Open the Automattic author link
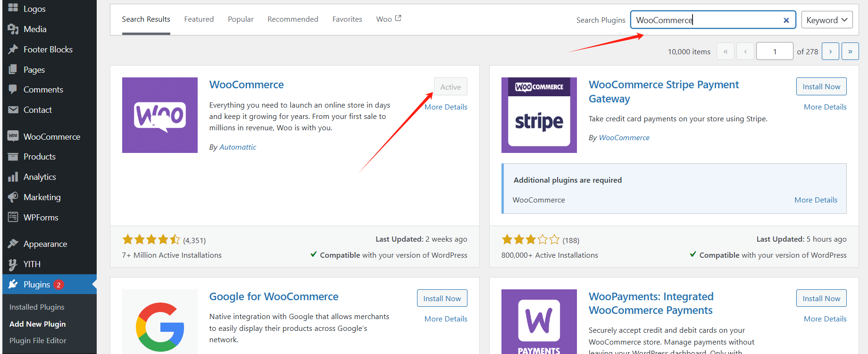This screenshot has height=354, width=868. [x=238, y=147]
